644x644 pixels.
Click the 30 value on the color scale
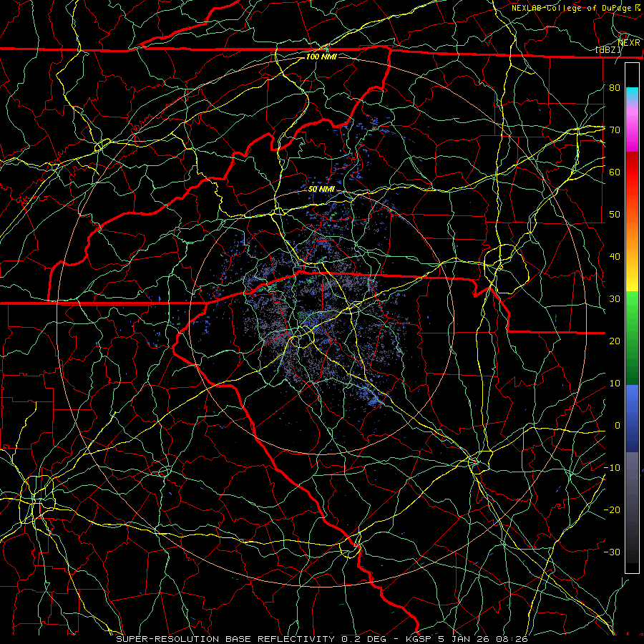tap(615, 299)
